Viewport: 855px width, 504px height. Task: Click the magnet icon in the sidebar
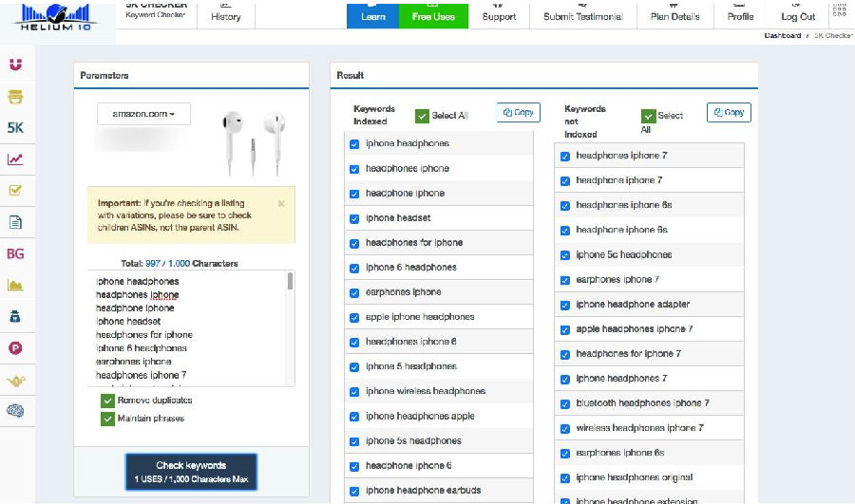click(x=15, y=65)
